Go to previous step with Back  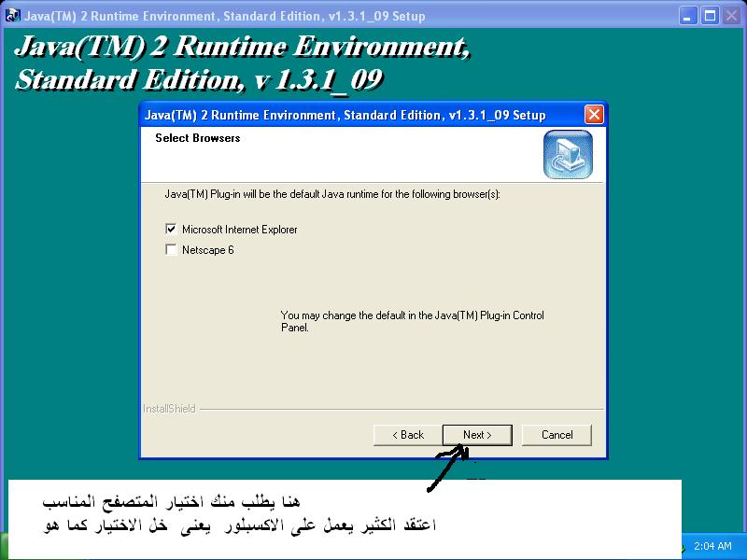point(408,435)
